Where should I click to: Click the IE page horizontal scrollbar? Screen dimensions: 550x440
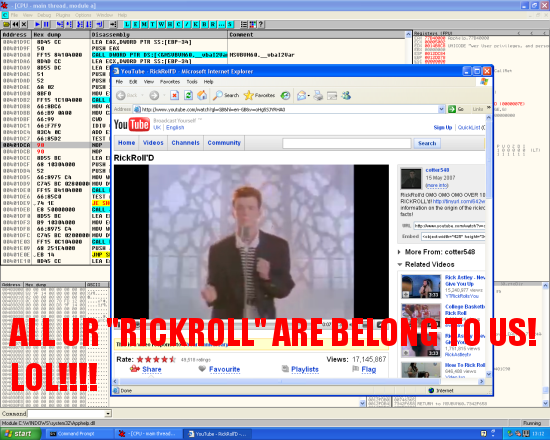[297, 381]
